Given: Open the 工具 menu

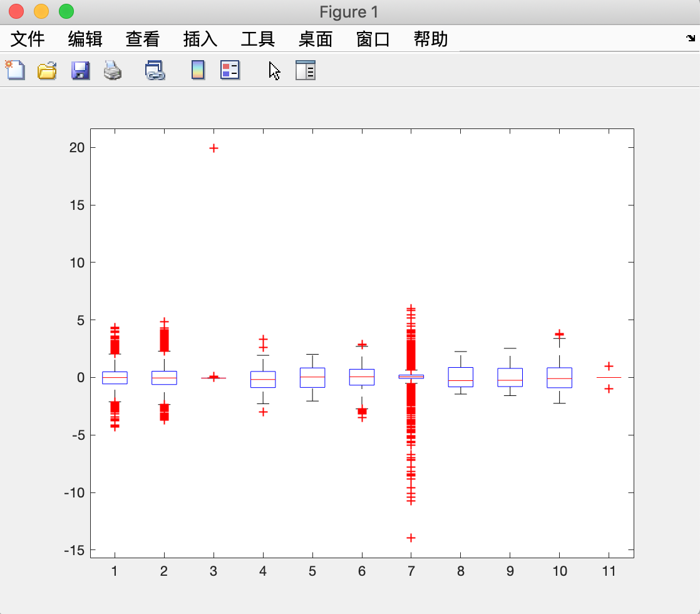Looking at the screenshot, I should coord(258,39).
